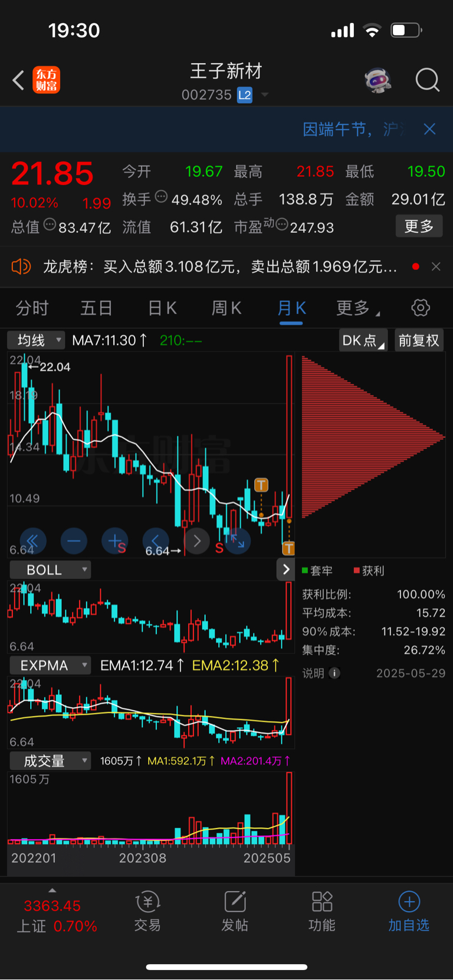Tap the 2025-05-29 date text
This screenshot has height=980, width=453.
[411, 673]
